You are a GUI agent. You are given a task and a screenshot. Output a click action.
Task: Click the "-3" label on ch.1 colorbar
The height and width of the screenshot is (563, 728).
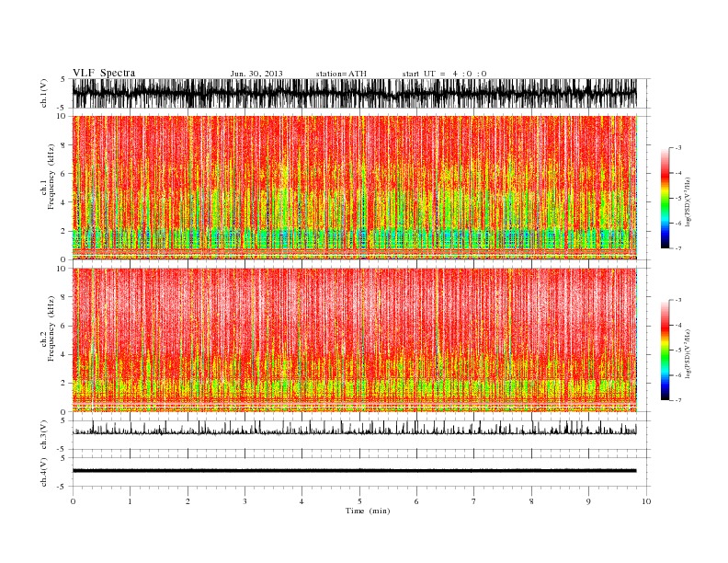click(677, 148)
